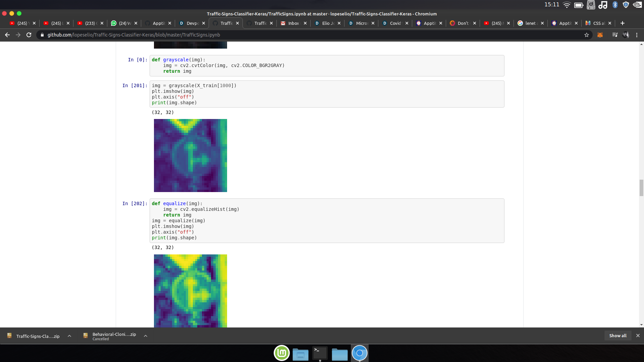Viewport: 644px width, 362px height.
Task: Open the profile avatar in the toolbar
Action: [626, 35]
